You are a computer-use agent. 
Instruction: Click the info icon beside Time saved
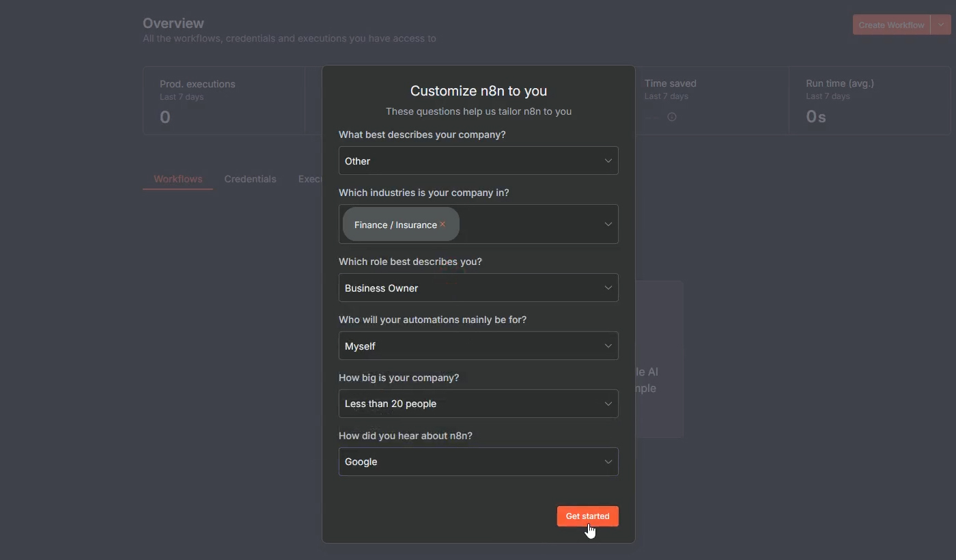pyautogui.click(x=672, y=117)
